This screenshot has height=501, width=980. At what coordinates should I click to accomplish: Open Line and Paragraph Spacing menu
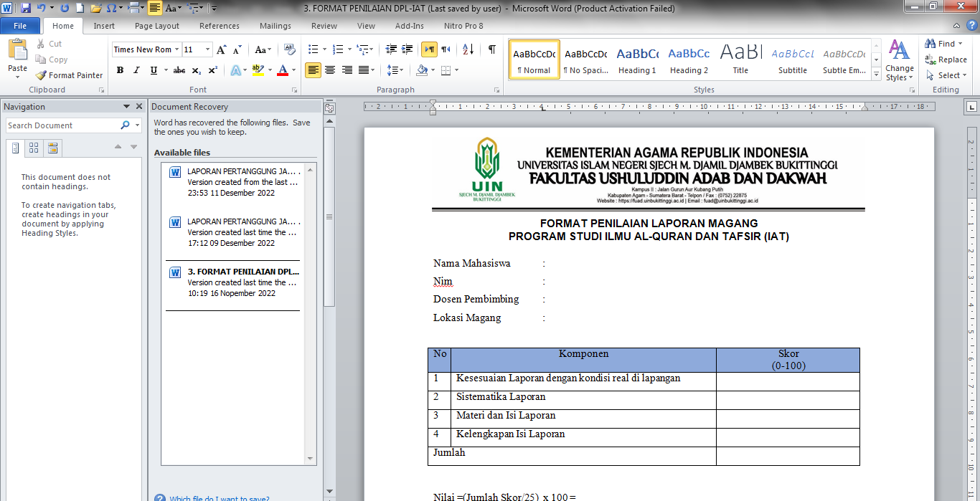[394, 70]
